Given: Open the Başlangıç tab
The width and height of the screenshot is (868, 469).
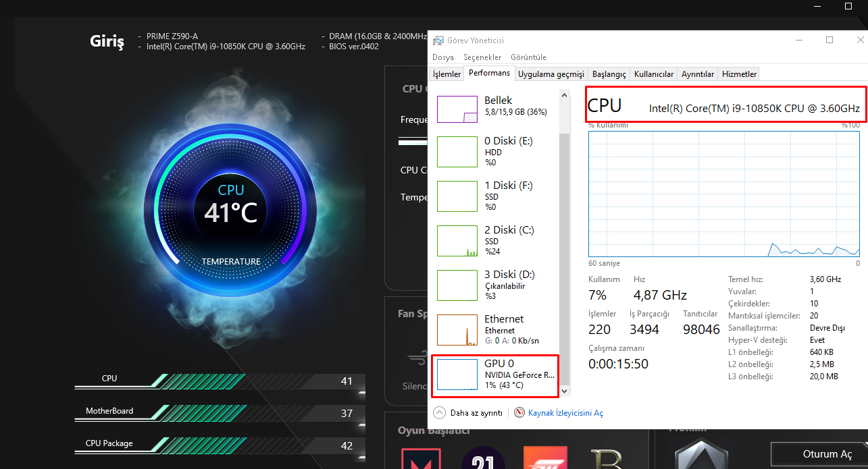Looking at the screenshot, I should point(609,74).
